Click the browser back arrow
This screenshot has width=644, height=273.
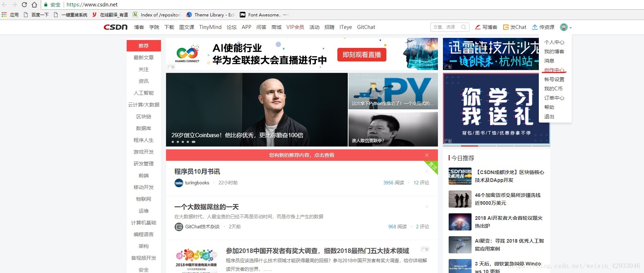tap(4, 5)
